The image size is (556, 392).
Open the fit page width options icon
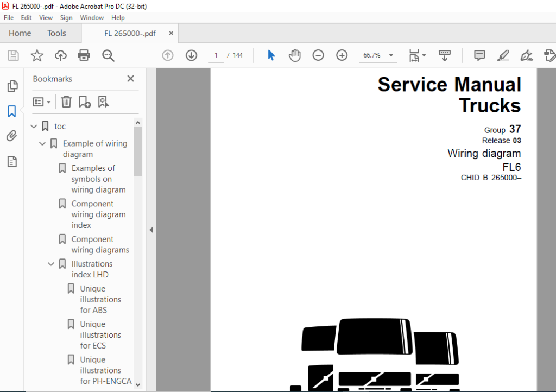tap(417, 55)
